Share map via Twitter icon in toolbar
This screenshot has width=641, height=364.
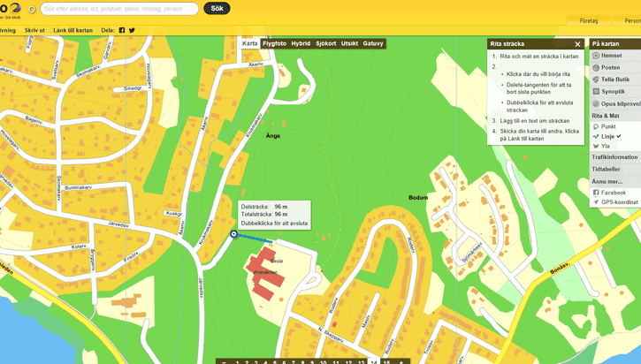(133, 30)
